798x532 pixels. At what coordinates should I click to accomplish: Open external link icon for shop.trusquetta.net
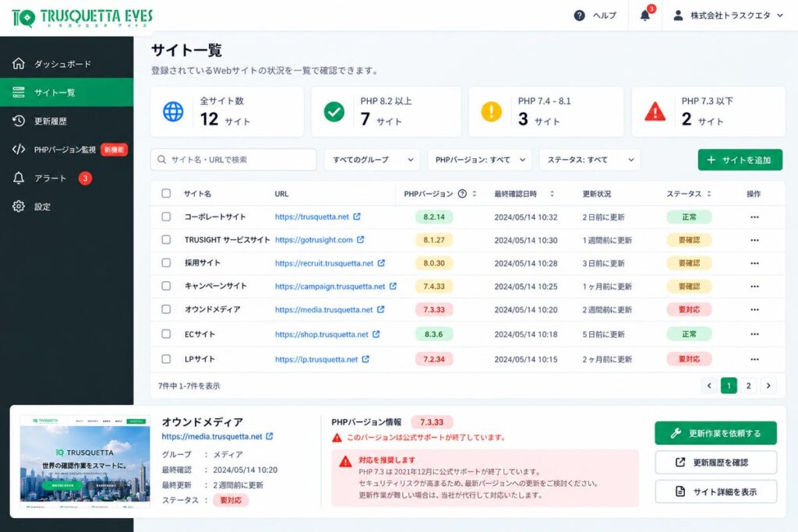[x=376, y=334]
